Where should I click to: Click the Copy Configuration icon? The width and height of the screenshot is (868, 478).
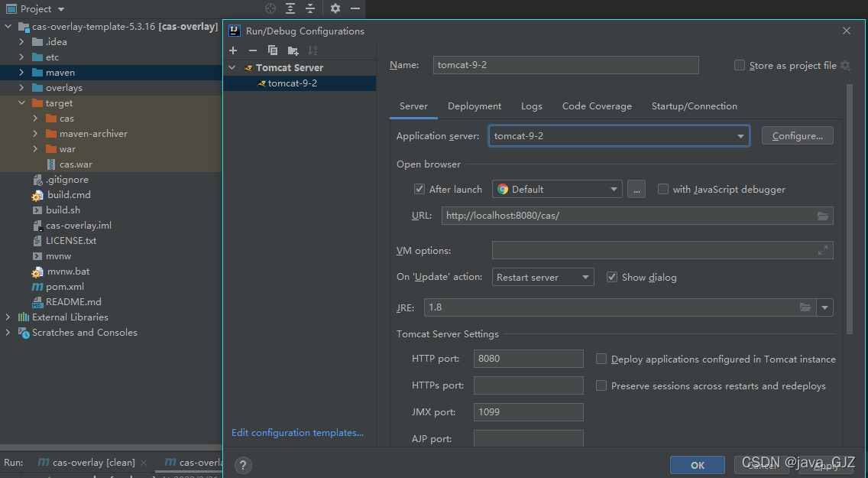pos(273,50)
